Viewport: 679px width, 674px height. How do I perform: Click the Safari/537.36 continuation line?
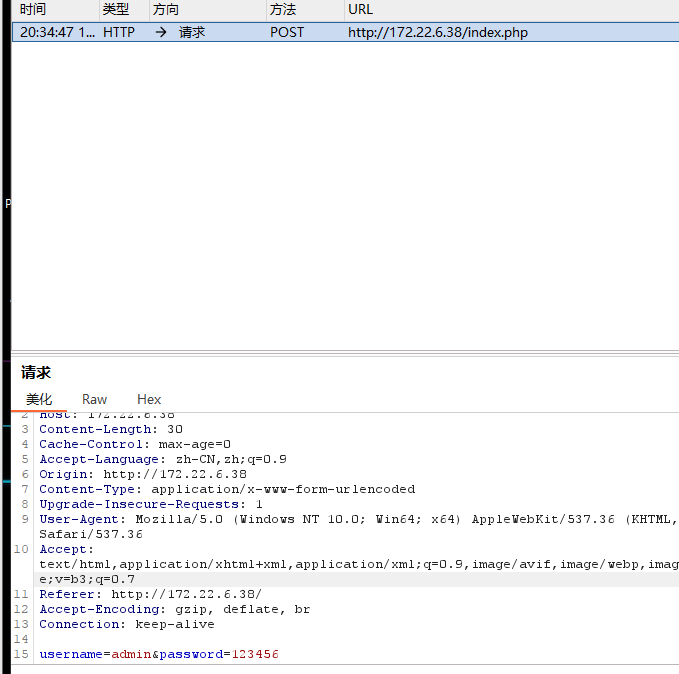(x=91, y=535)
